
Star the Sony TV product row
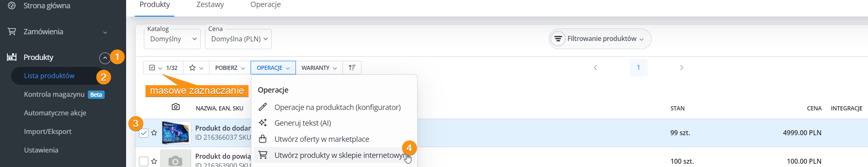tap(154, 133)
